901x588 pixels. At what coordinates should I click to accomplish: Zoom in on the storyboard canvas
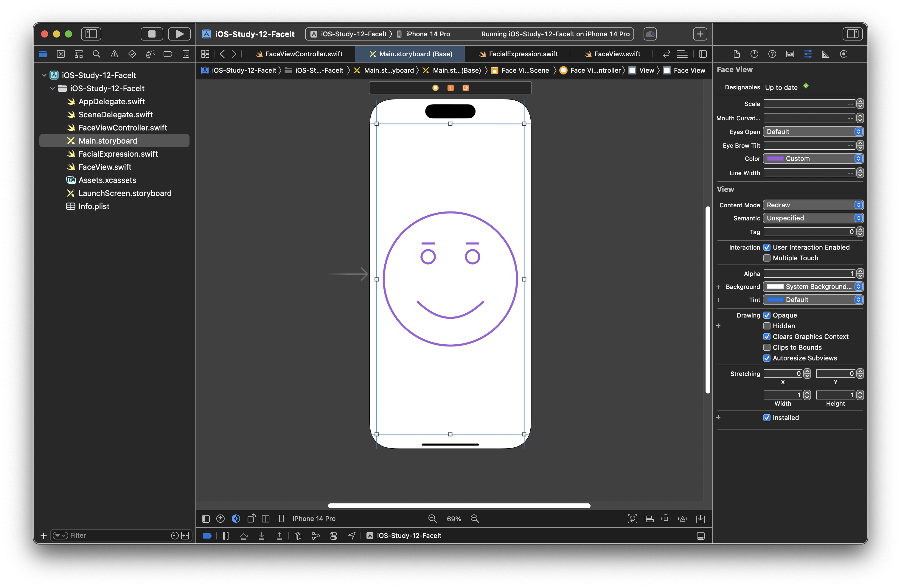pos(475,518)
